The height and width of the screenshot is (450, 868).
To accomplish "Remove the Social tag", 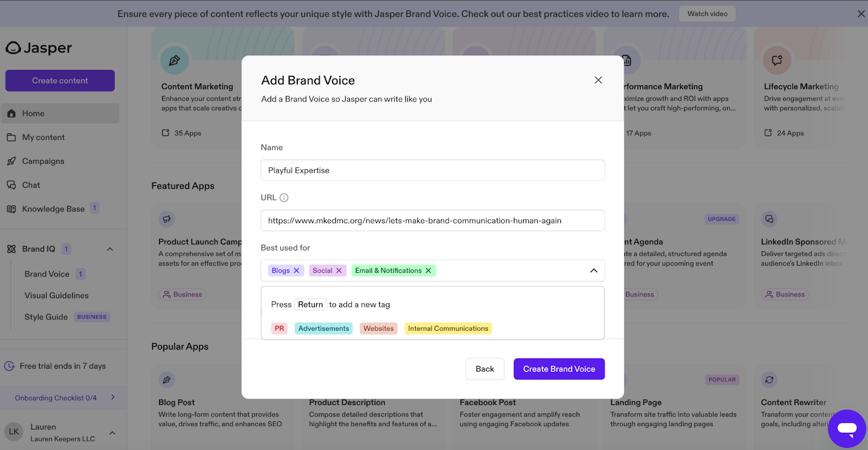I will [339, 271].
